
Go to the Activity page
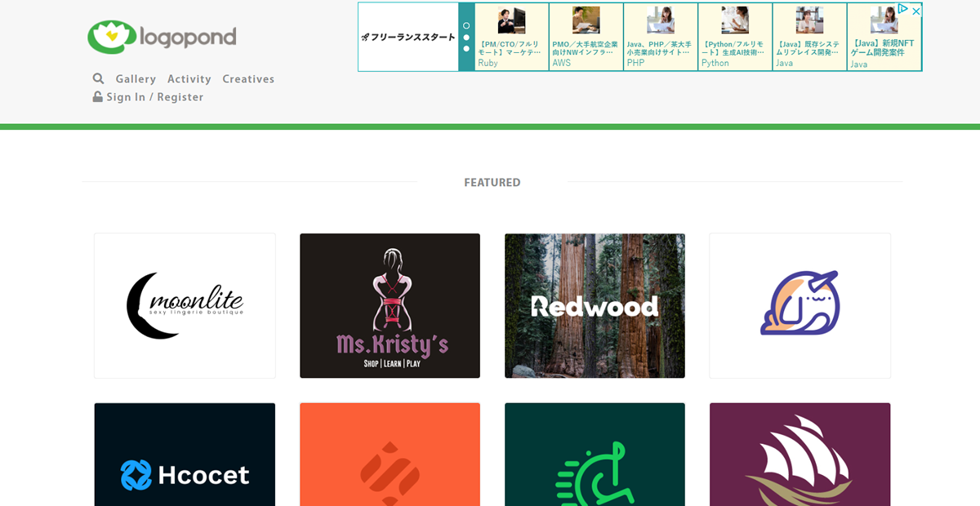tap(189, 79)
